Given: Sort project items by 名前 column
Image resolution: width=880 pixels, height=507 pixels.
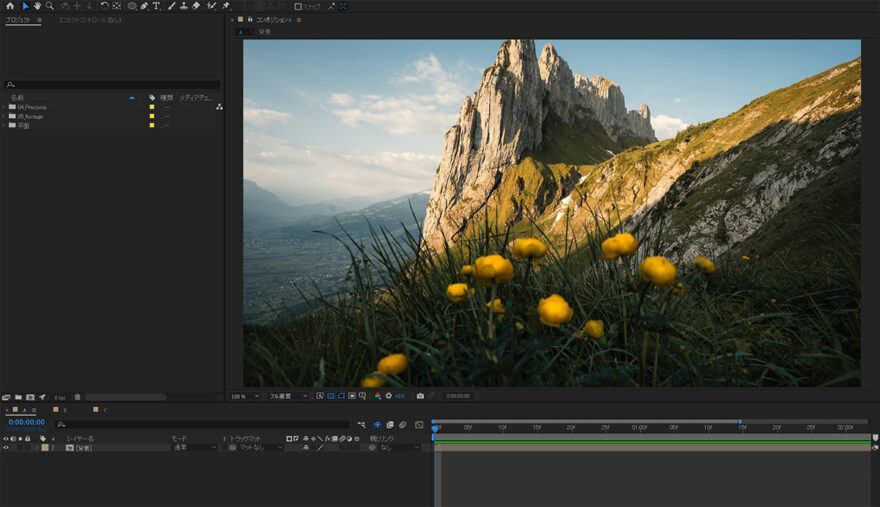Looking at the screenshot, I should [17, 98].
